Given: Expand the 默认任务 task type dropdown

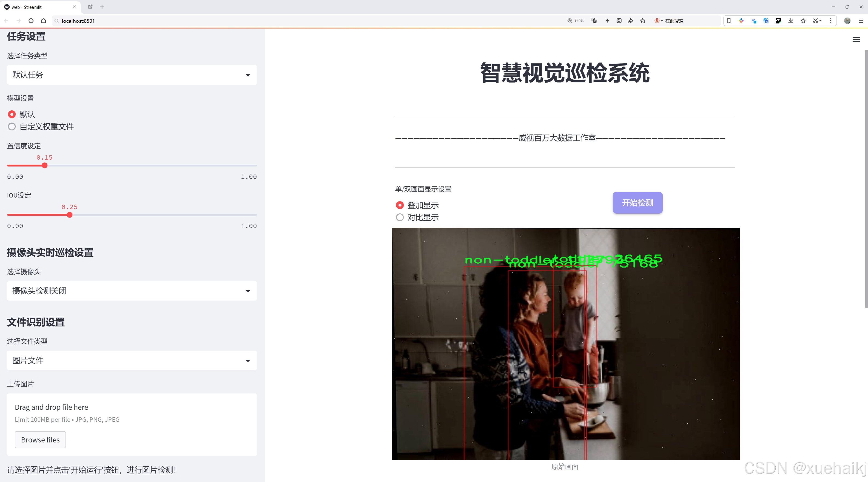Looking at the screenshot, I should [x=132, y=75].
